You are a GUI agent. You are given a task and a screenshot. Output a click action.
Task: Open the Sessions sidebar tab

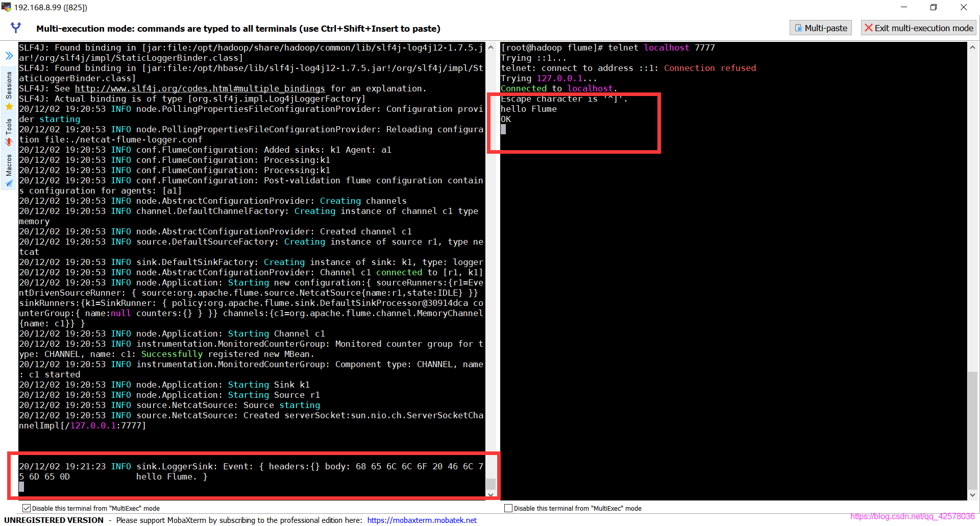click(x=9, y=90)
